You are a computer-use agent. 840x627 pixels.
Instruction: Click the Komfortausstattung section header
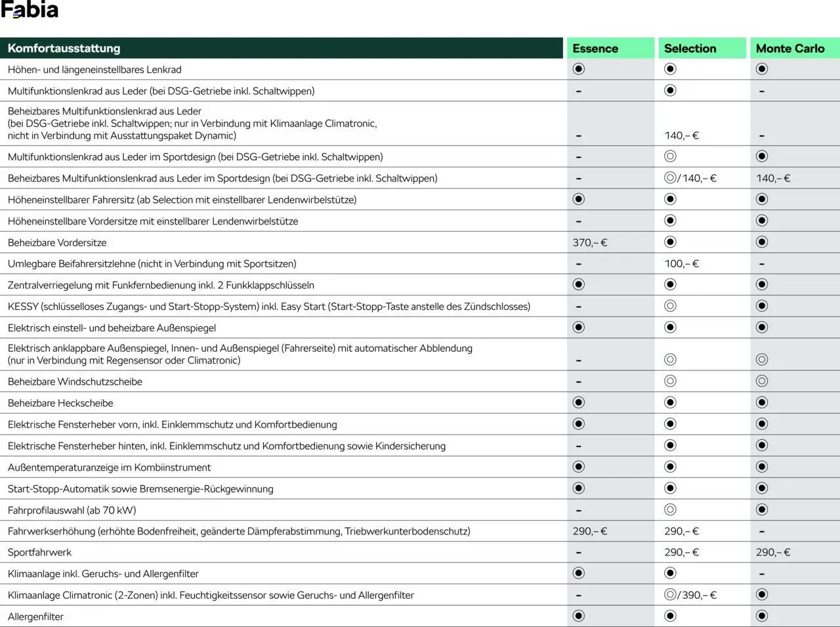pos(64,49)
